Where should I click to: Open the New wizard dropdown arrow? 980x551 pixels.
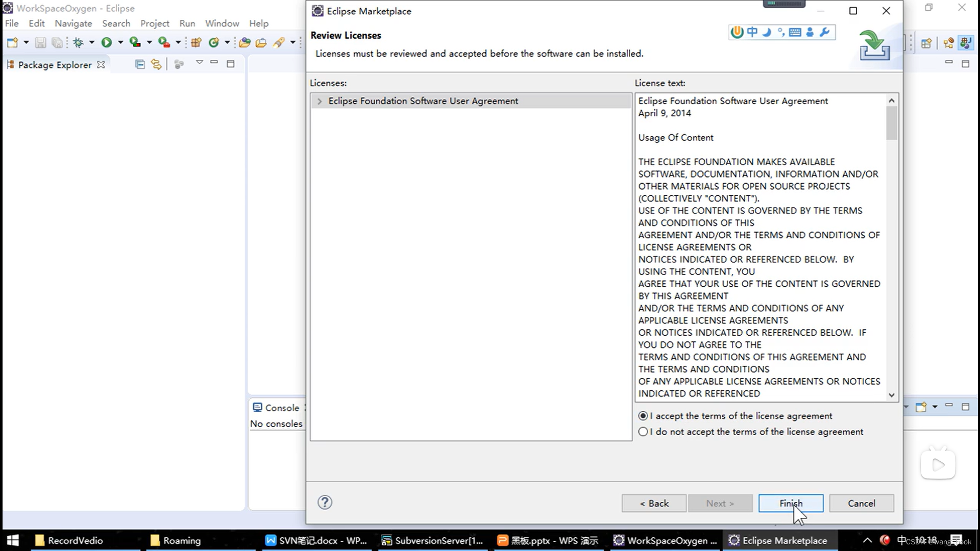tap(26, 43)
